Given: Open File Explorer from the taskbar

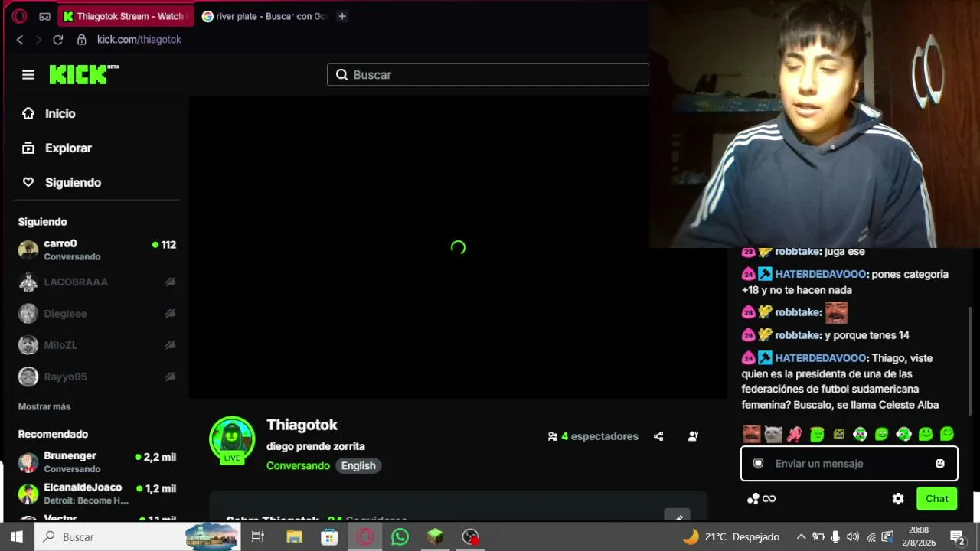Looking at the screenshot, I should [x=294, y=536].
